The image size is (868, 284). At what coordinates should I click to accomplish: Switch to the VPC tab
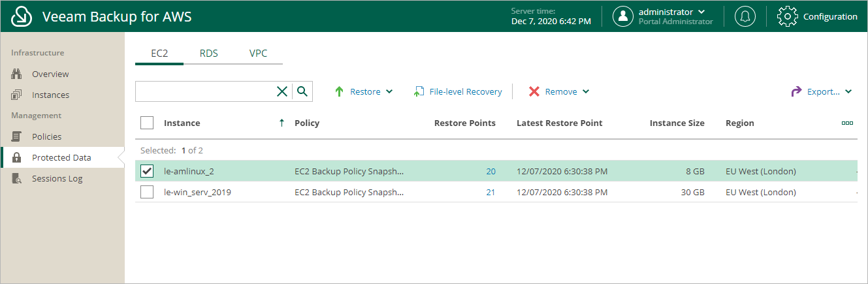point(258,54)
